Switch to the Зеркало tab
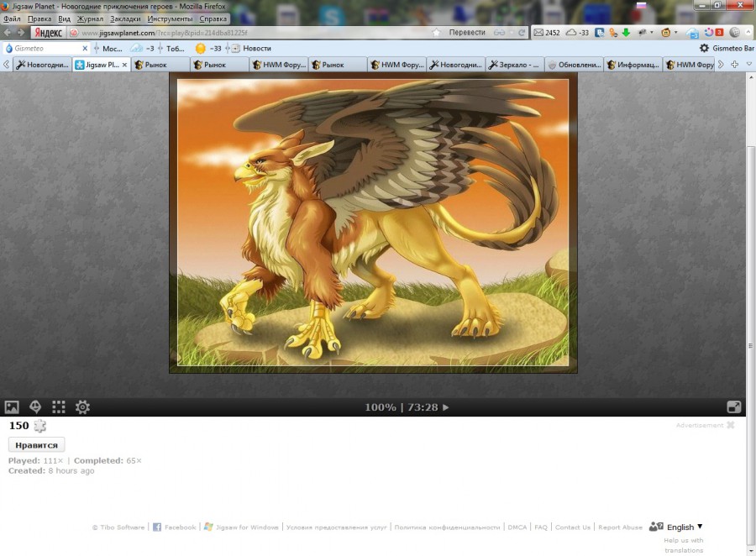Screen dimensions: 756x556 (514, 64)
